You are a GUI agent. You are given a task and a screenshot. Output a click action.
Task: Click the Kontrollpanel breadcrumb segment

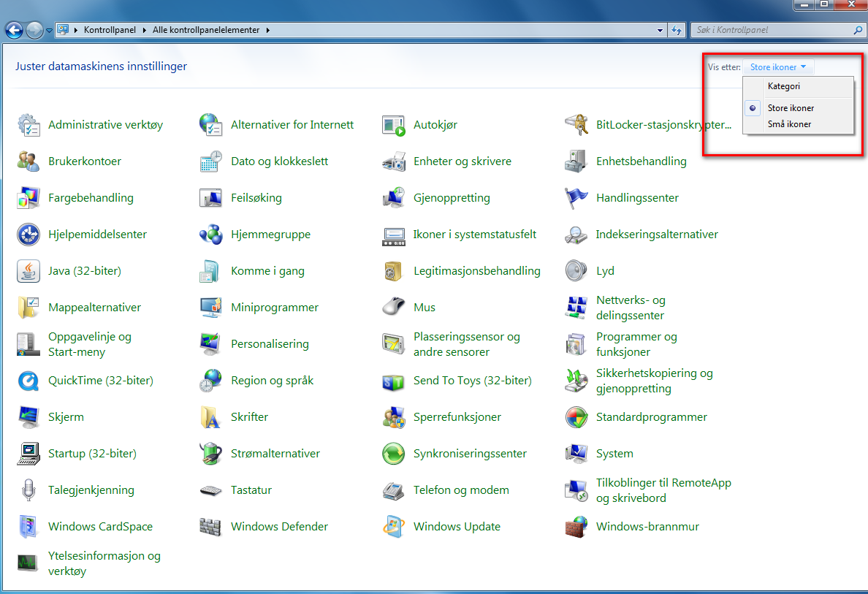pyautogui.click(x=110, y=30)
